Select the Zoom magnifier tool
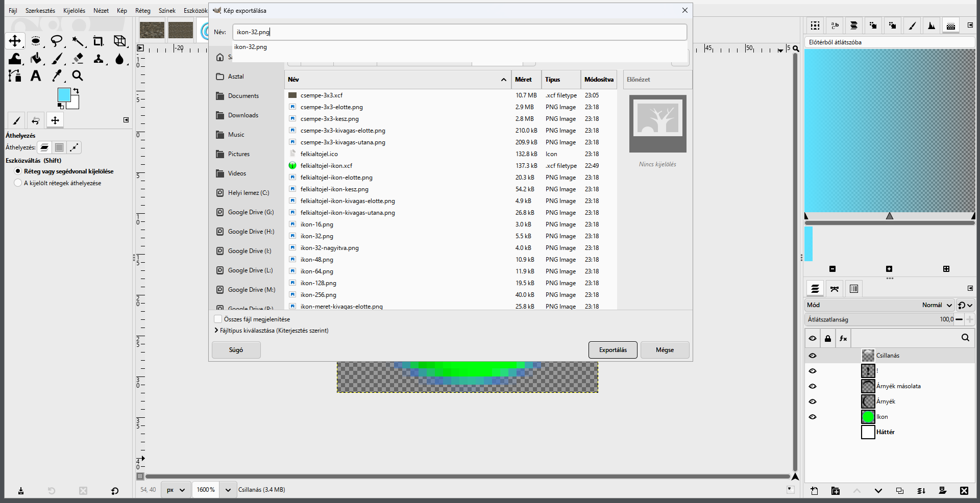This screenshot has width=980, height=503. 78,76
